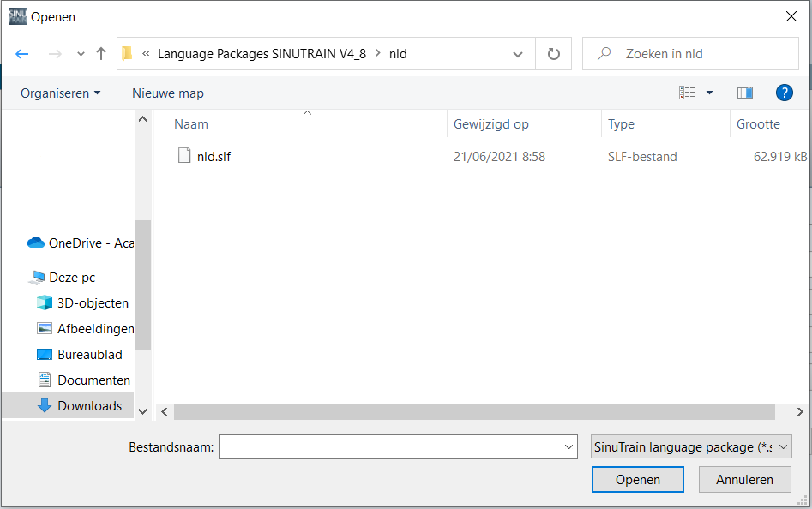Viewport: 812px width, 509px height.
Task: Select the nld.slf file
Action: click(x=214, y=156)
